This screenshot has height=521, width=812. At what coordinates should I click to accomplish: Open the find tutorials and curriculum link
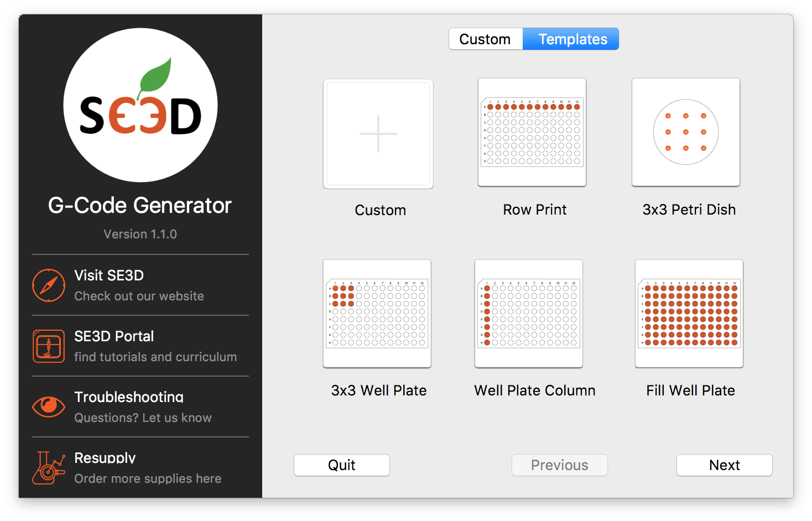(x=155, y=357)
